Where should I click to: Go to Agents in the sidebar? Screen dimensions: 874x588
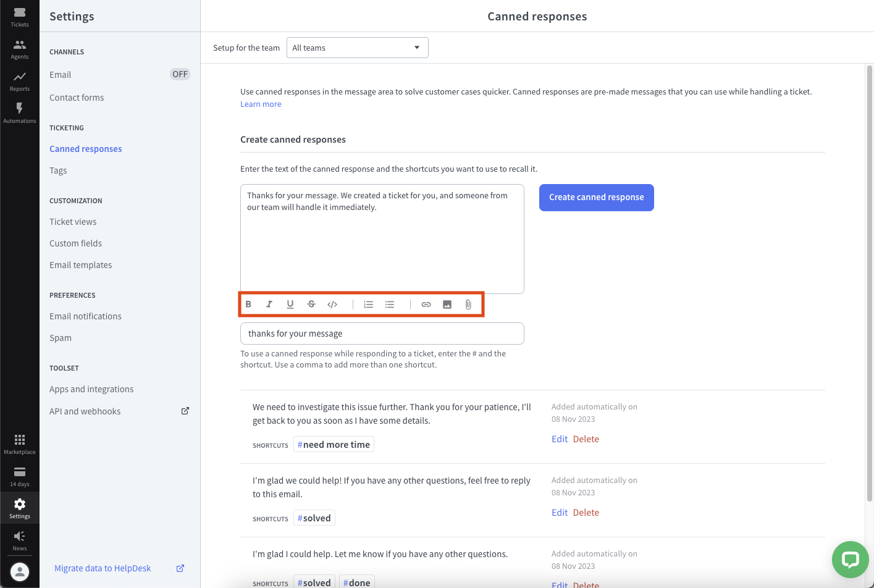(20, 49)
